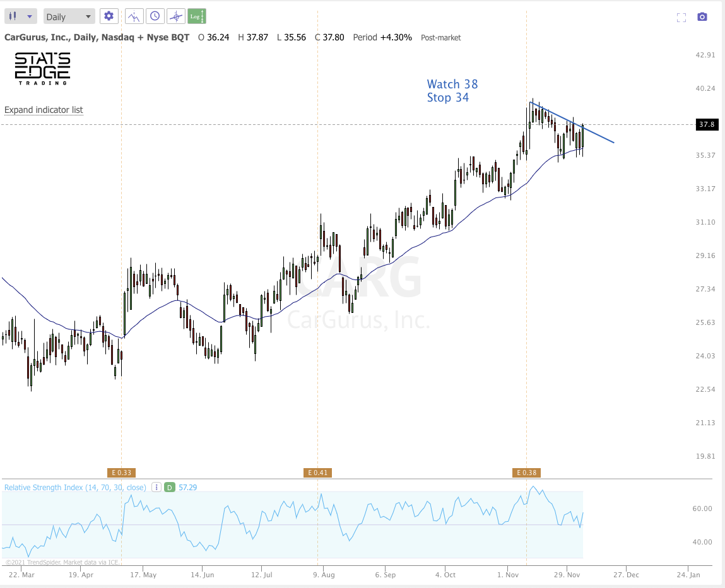Open the time analysis clock icon
Screen dimensions: 725x588
coord(155,16)
